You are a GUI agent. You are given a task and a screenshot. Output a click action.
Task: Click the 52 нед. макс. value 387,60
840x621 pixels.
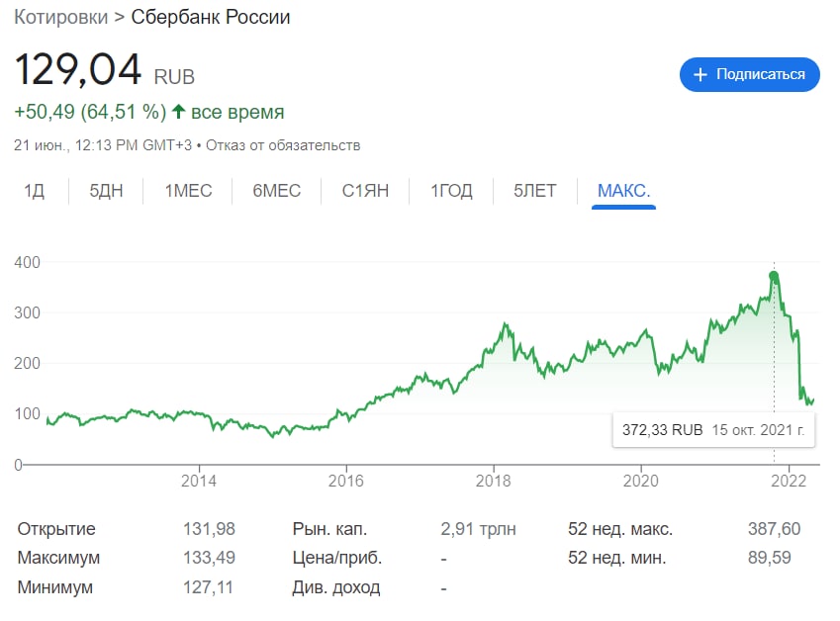[774, 529]
